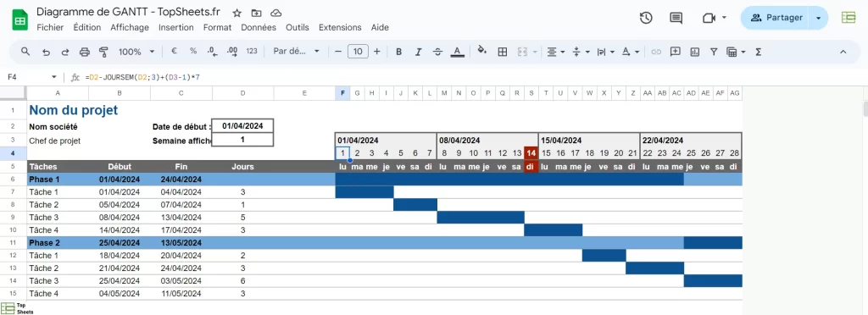This screenshot has width=868, height=315.
Task: Click the Partager button
Action: coord(776,18)
